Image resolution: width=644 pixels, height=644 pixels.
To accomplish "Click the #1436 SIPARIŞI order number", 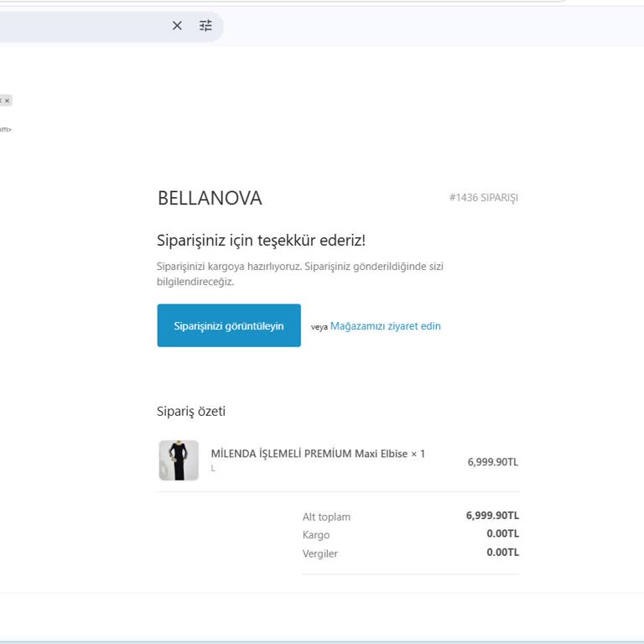I will (484, 198).
